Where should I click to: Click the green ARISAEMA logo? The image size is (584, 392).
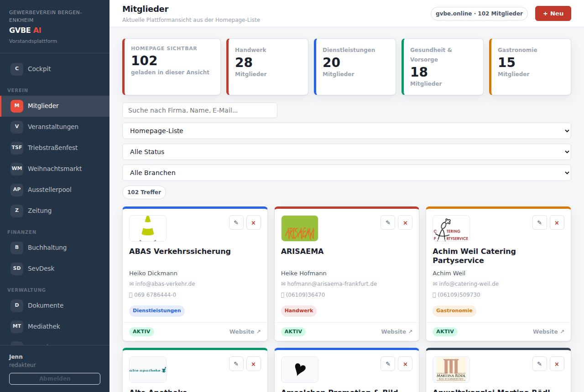click(x=300, y=228)
